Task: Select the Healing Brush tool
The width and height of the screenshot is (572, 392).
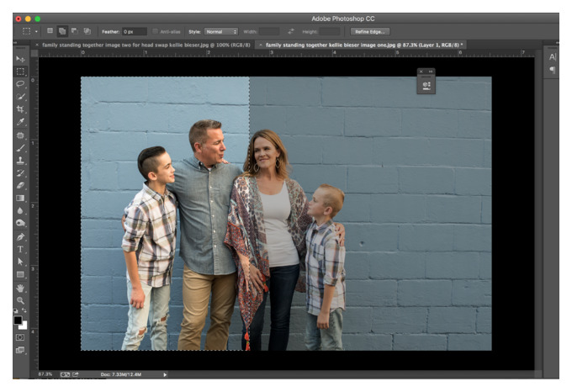Action: click(x=20, y=135)
